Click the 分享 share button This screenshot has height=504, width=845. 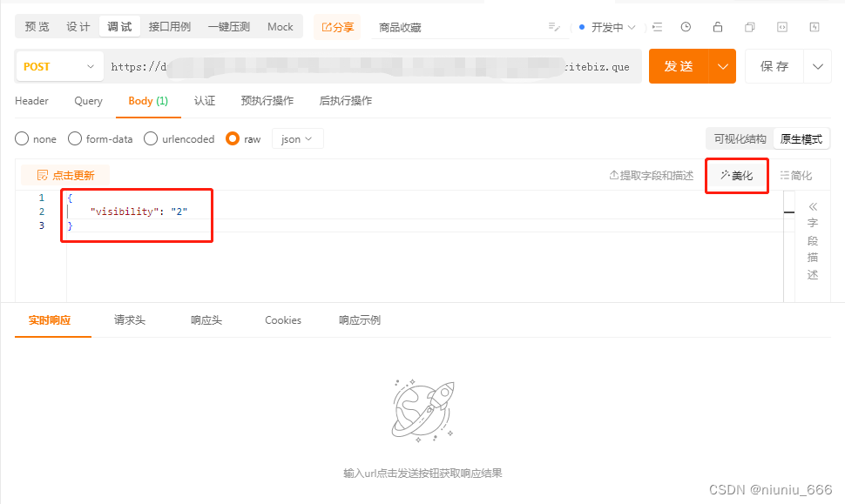(x=337, y=27)
